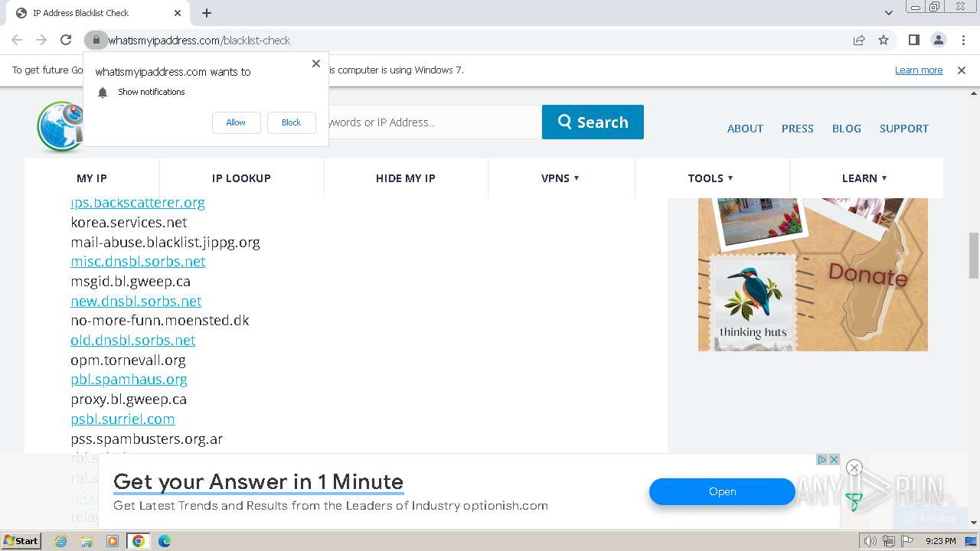Select the opm.tornevall.org entry

[x=128, y=360]
